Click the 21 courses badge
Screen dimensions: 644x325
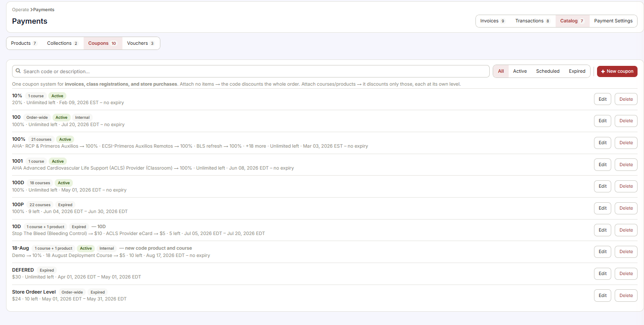[x=41, y=139]
